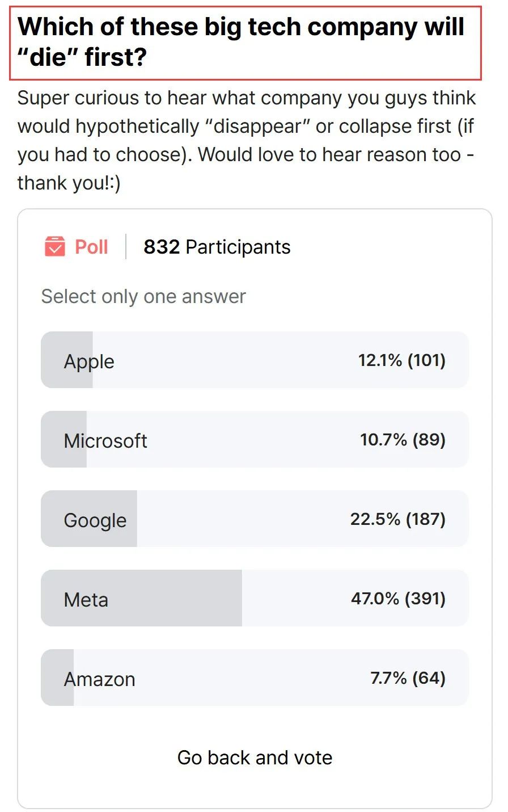Click the 832 Participants count
Viewport: 508px width, 812px height.
(x=217, y=247)
